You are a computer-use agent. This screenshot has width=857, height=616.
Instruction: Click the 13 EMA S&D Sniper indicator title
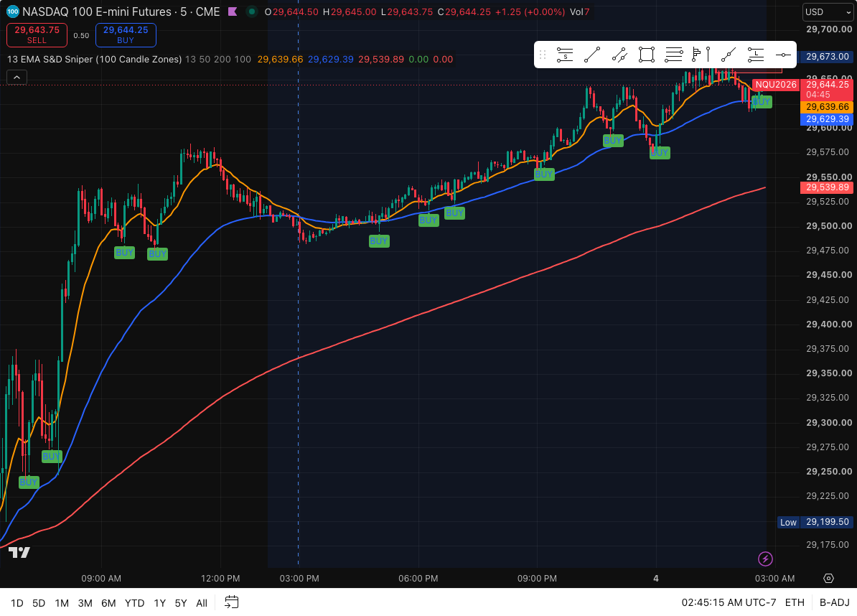pos(95,59)
